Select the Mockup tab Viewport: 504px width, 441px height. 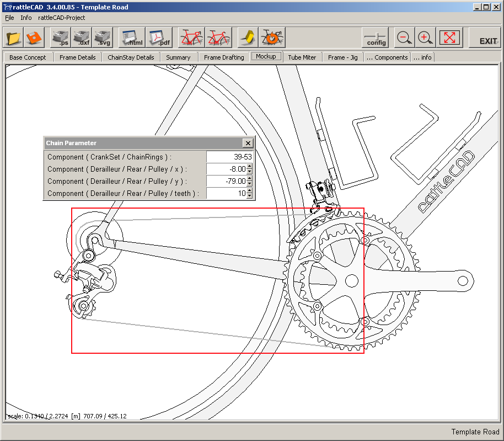(266, 56)
